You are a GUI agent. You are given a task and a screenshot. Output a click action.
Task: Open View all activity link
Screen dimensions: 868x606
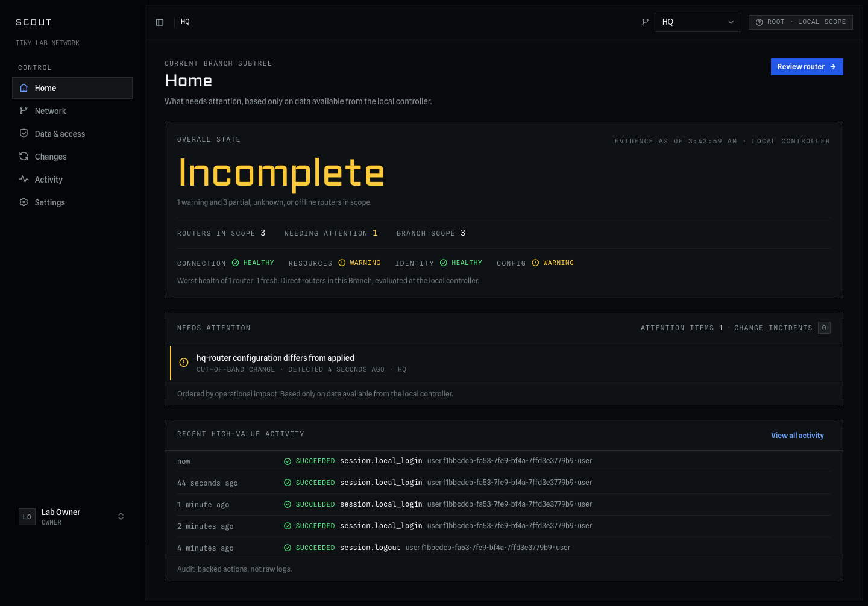(x=797, y=436)
